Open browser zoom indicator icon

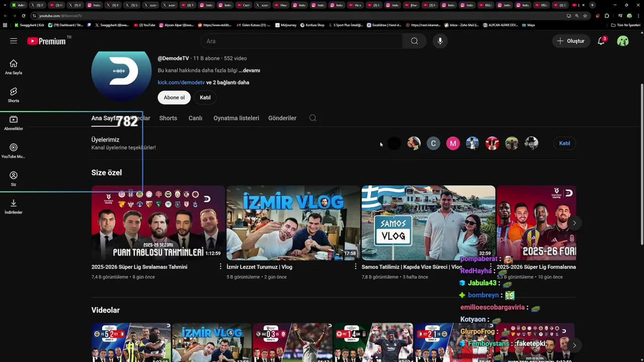click(x=577, y=16)
